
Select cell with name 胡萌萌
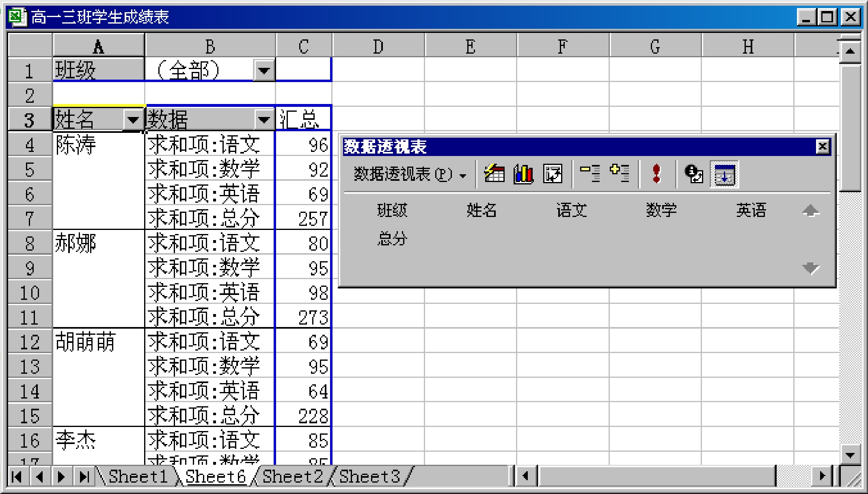tap(99, 341)
